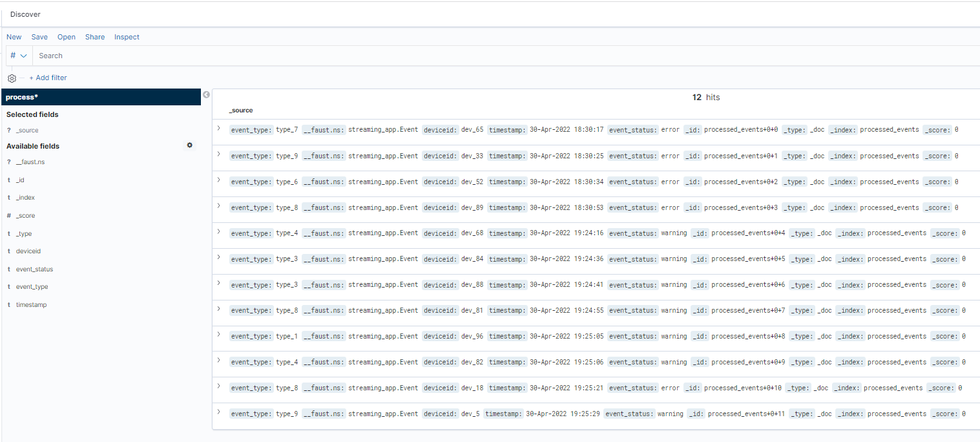Click timestamp 30-Apr-2022 19:25:05 value
Viewport: 980px width, 442px height.
[x=567, y=336]
